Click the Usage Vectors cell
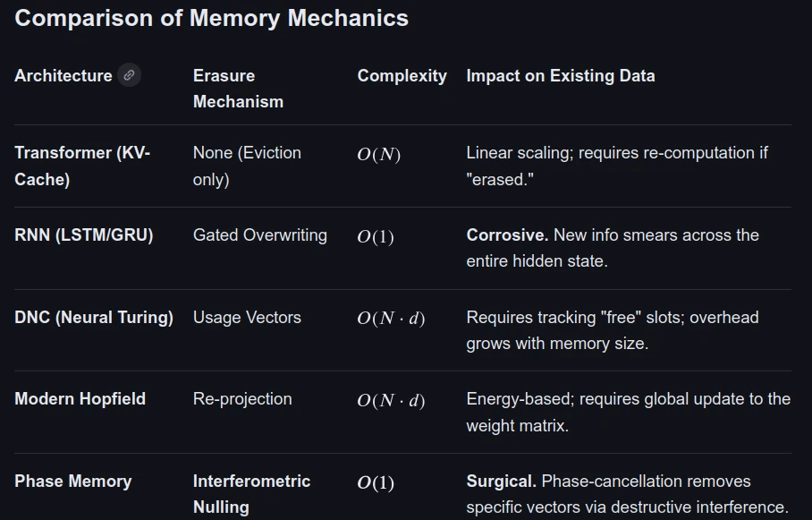This screenshot has height=520, width=812. (x=247, y=318)
